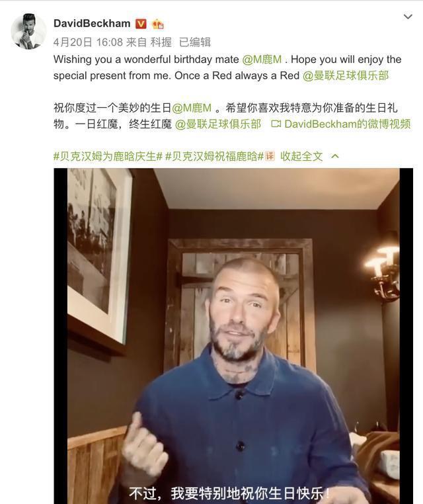The width and height of the screenshot is (423, 504).
Task: Click the upward caret next to 收起全文
Action: pyautogui.click(x=334, y=156)
